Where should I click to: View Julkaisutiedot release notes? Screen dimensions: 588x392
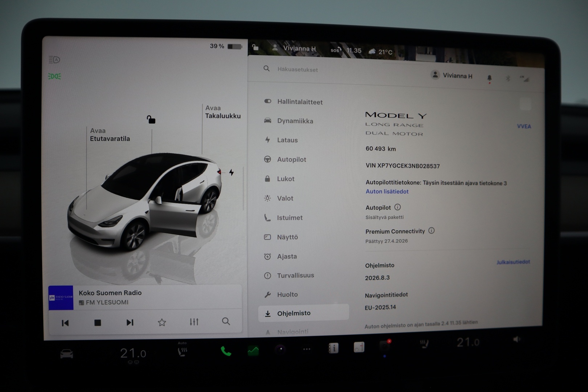pos(513,262)
